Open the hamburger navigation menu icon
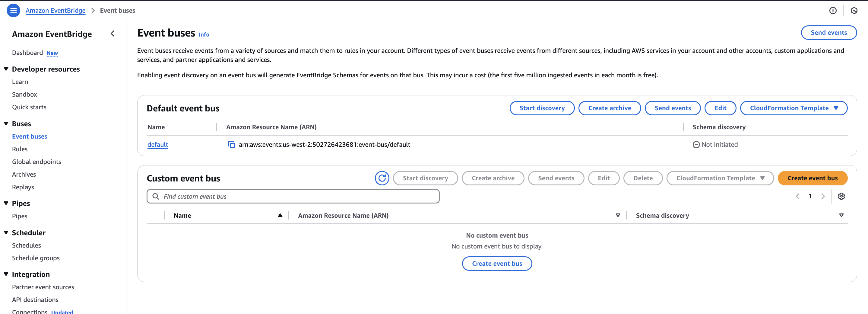This screenshot has width=868, height=314. click(13, 11)
